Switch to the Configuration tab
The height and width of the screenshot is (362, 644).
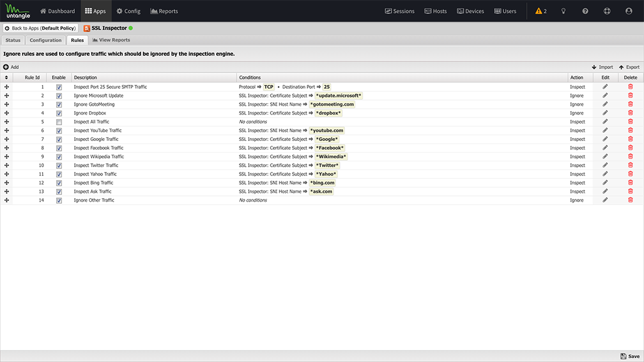(x=46, y=40)
